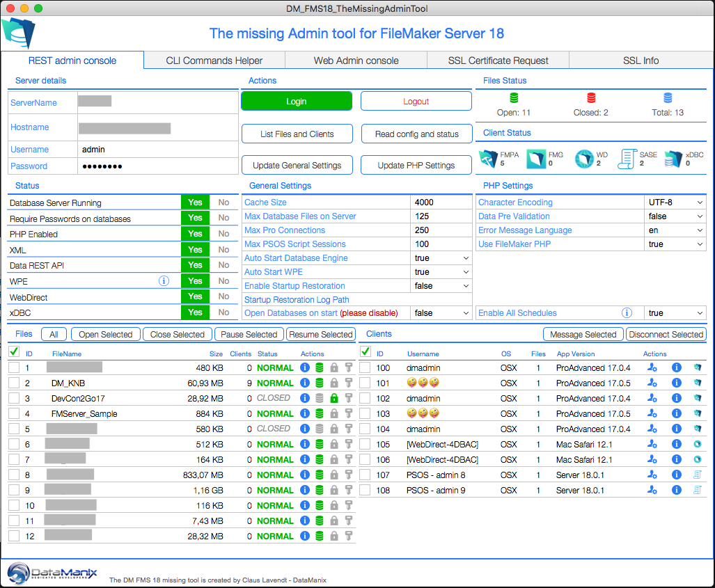Open Character Encoding dropdown
The image size is (715, 588).
click(x=675, y=202)
